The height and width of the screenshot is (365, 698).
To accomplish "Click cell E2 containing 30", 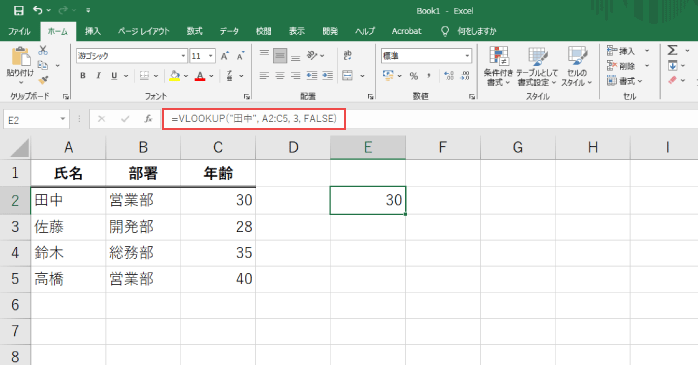I will (368, 200).
